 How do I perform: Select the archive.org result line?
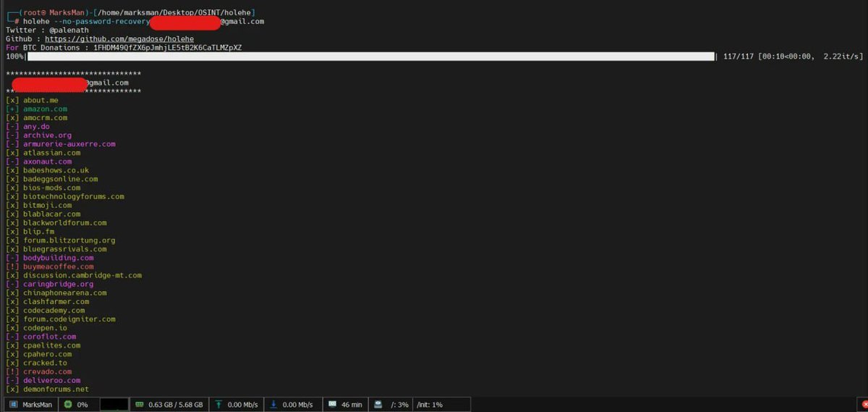point(38,135)
